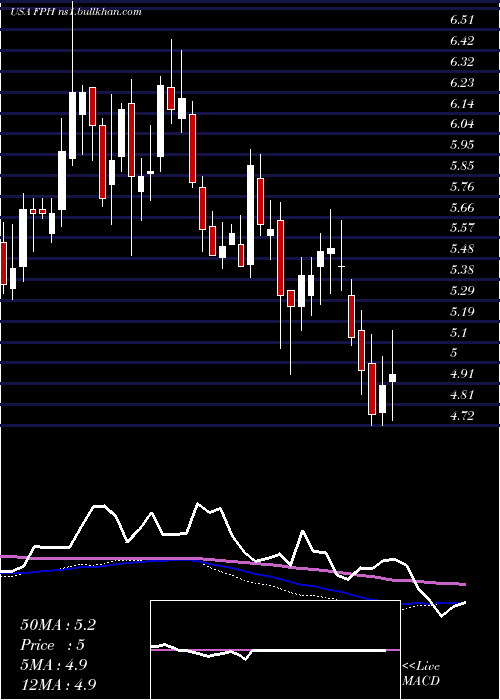Click the 6.51 price axis label
Image resolution: width=500 pixels, height=700 pixels.
point(462,20)
